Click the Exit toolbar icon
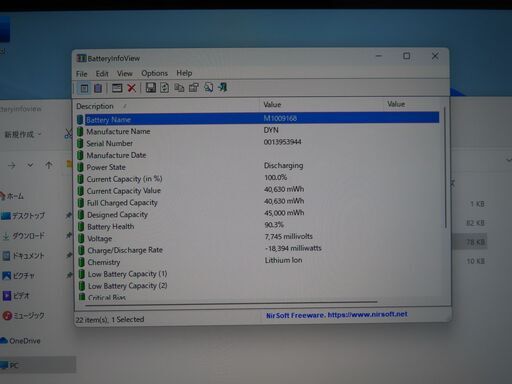Viewport: 512px width, 384px height. [x=223, y=87]
